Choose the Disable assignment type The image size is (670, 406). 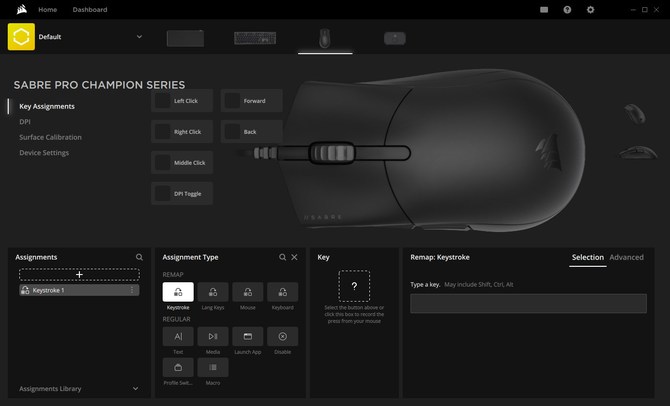point(282,336)
